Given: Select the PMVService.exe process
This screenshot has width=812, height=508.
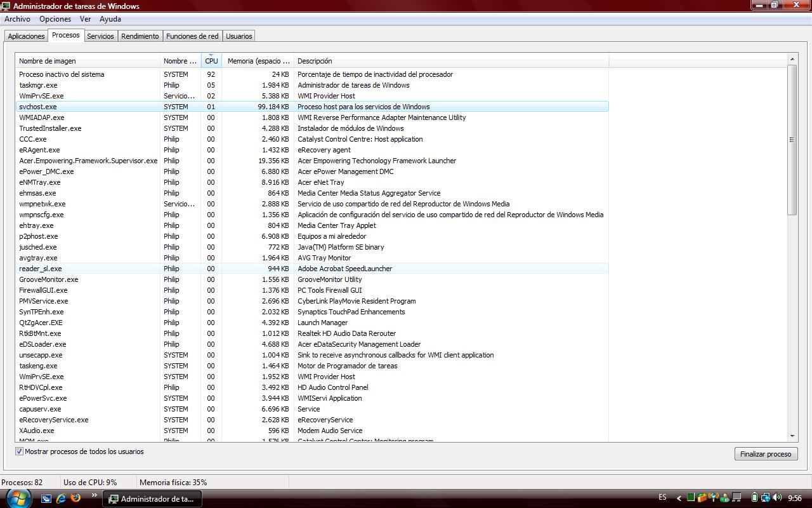Looking at the screenshot, I should tap(311, 301).
